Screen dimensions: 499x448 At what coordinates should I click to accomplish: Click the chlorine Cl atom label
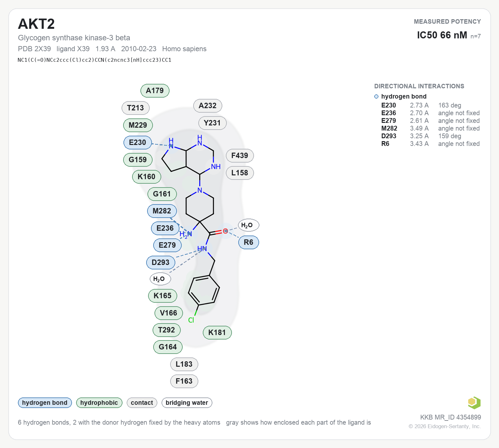[x=191, y=320]
